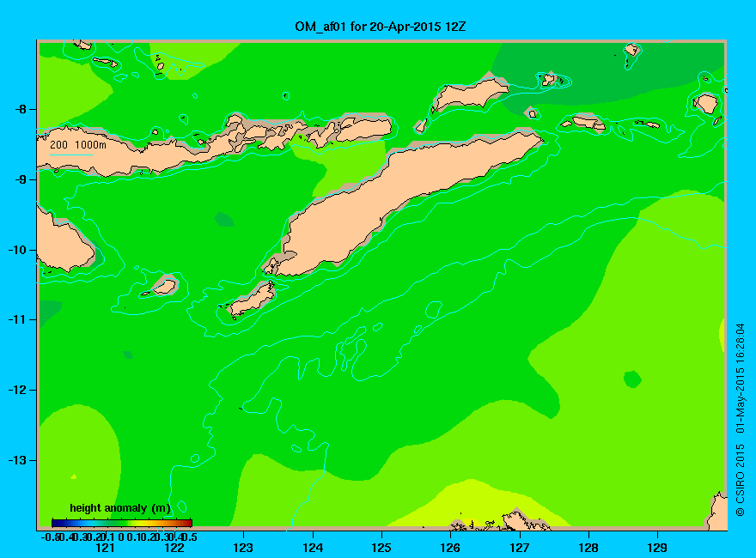Click longitude label 121 on the x-axis
756x558 pixels.
click(105, 548)
